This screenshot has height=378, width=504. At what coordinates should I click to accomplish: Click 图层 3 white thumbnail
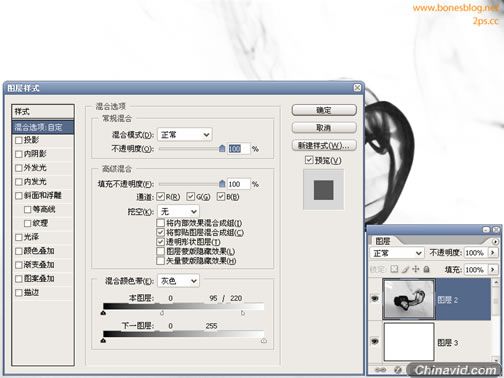click(409, 342)
